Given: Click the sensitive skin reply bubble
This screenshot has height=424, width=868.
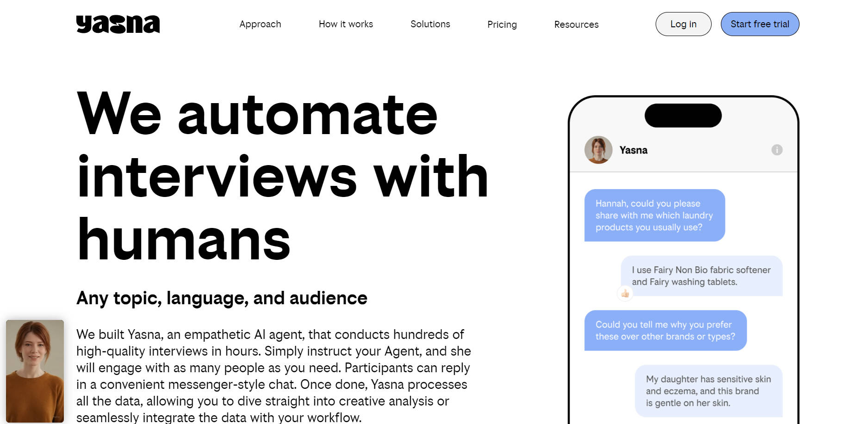Looking at the screenshot, I should pyautogui.click(x=708, y=391).
